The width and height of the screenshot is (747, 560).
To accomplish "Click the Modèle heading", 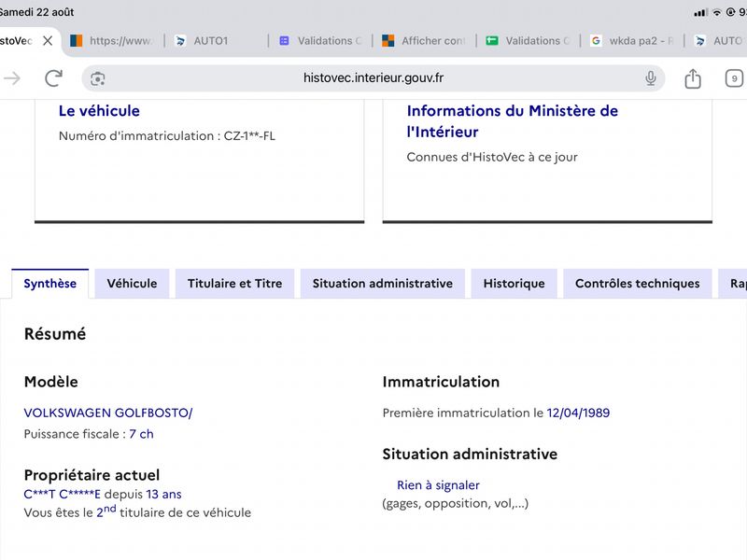I will point(51,382).
